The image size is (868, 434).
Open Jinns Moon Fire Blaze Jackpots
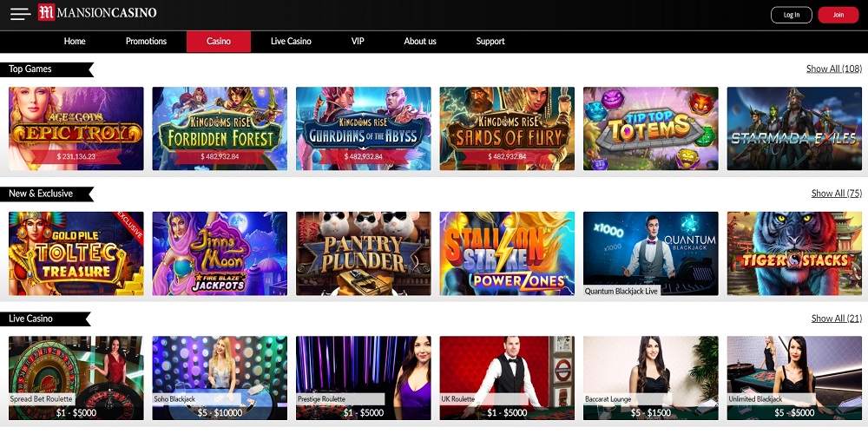coord(220,253)
